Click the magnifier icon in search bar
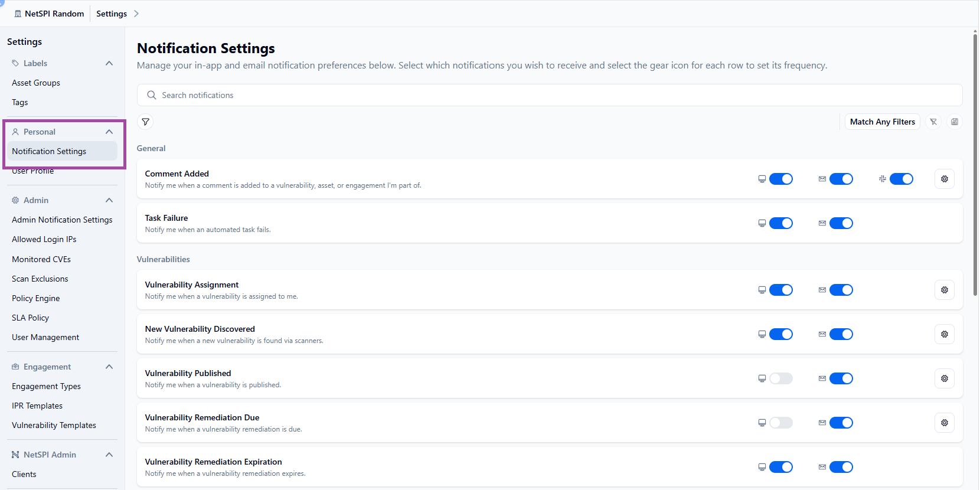Viewport: 980px width, 490px height. [152, 95]
